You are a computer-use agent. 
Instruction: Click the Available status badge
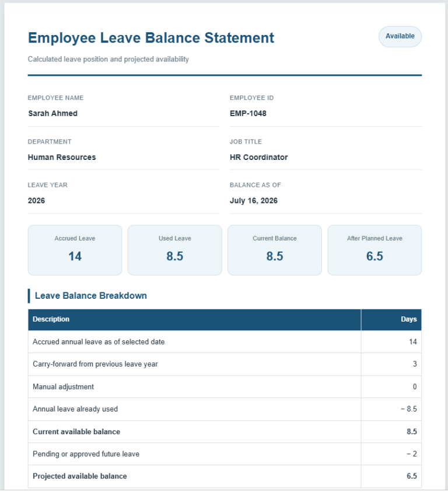[x=400, y=36]
